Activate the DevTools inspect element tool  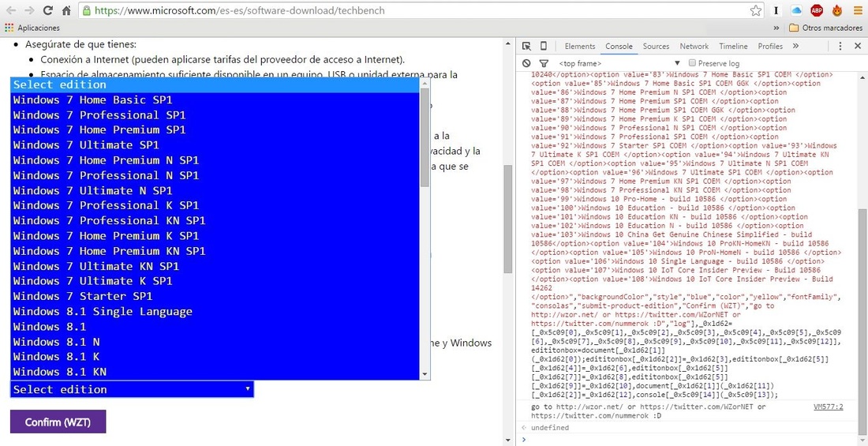tap(526, 46)
